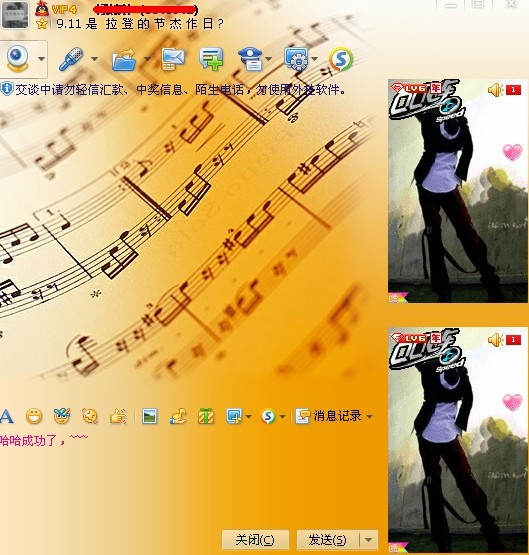Click the LV6 badge on own QQ show
Screen dimensions: 529x555
(409, 338)
